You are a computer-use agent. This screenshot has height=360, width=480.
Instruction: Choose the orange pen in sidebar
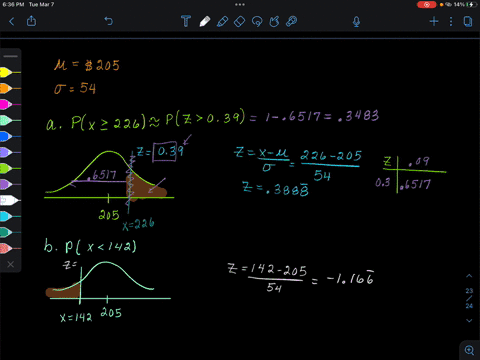click(10, 88)
